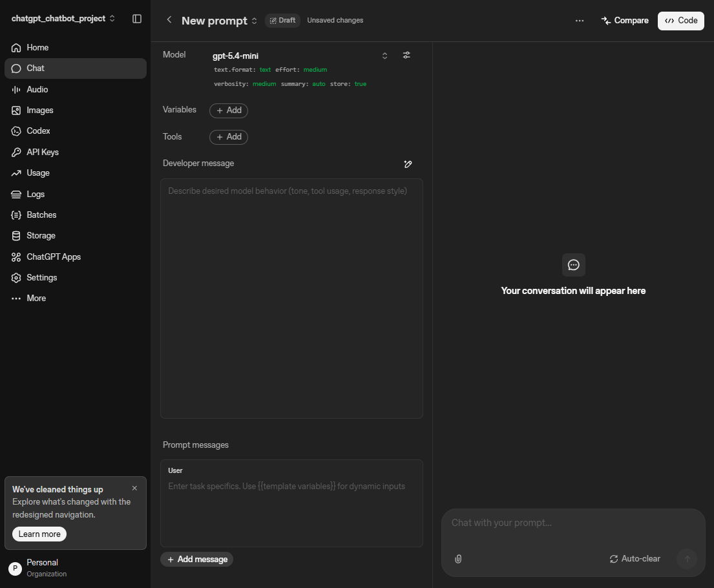Click the Audio waveform icon
Screen dimensions: 714x588
click(16, 90)
